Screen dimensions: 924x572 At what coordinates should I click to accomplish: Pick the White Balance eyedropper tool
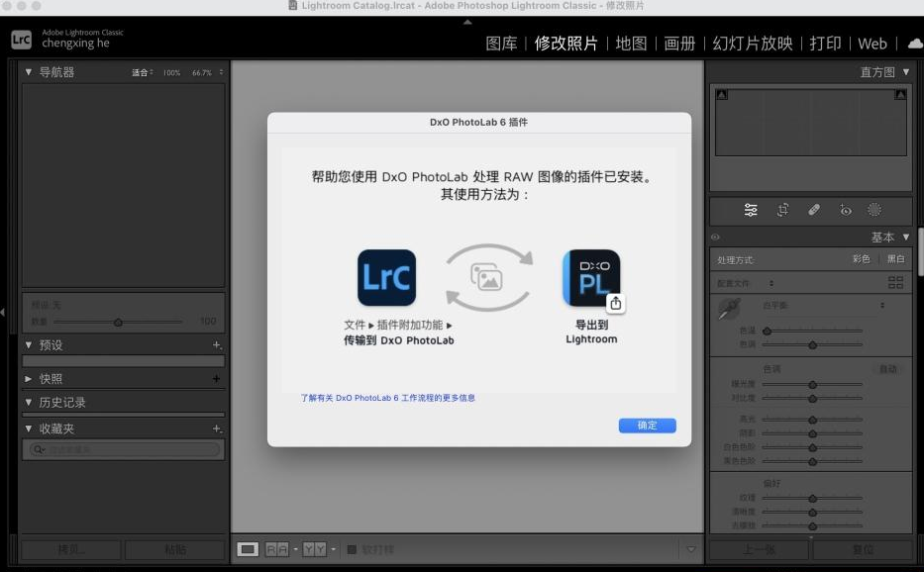pos(729,309)
